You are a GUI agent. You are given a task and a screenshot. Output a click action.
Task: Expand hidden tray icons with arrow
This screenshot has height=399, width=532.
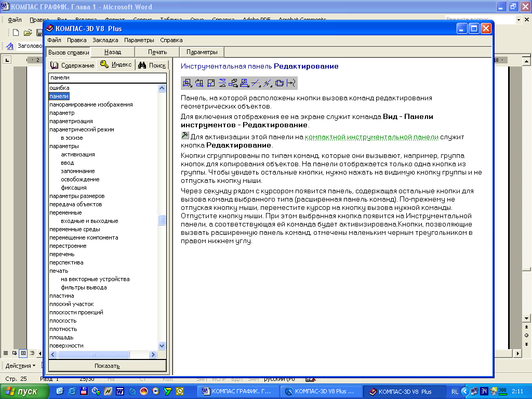pos(465,392)
